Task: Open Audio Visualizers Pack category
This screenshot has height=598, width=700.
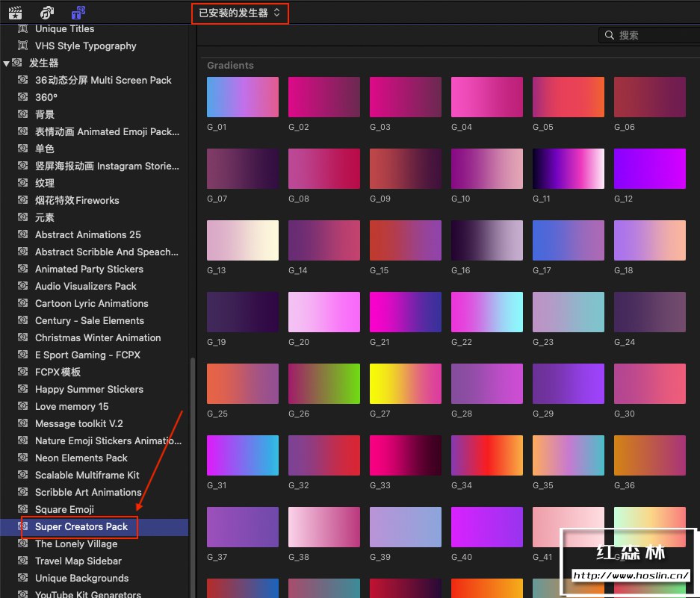Action: (x=85, y=286)
